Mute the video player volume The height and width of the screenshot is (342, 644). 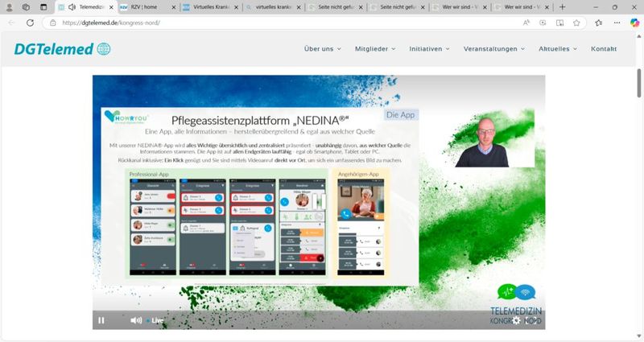[136, 320]
